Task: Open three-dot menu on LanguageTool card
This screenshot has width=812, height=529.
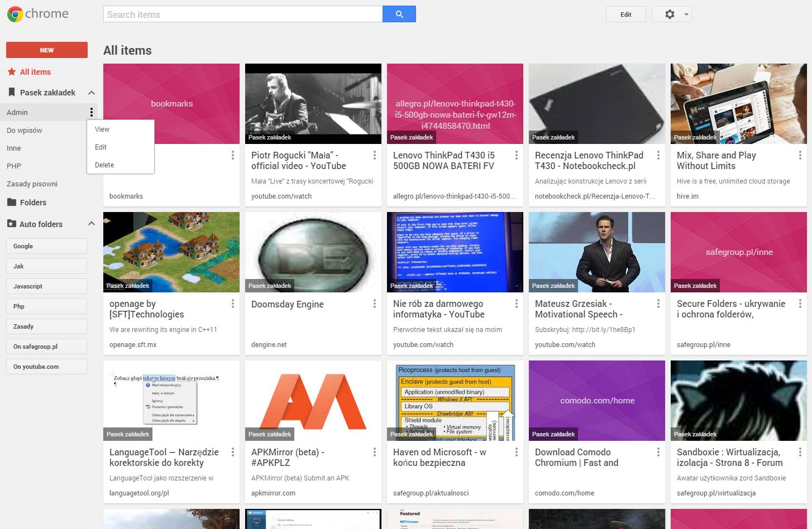Action: pos(233,452)
